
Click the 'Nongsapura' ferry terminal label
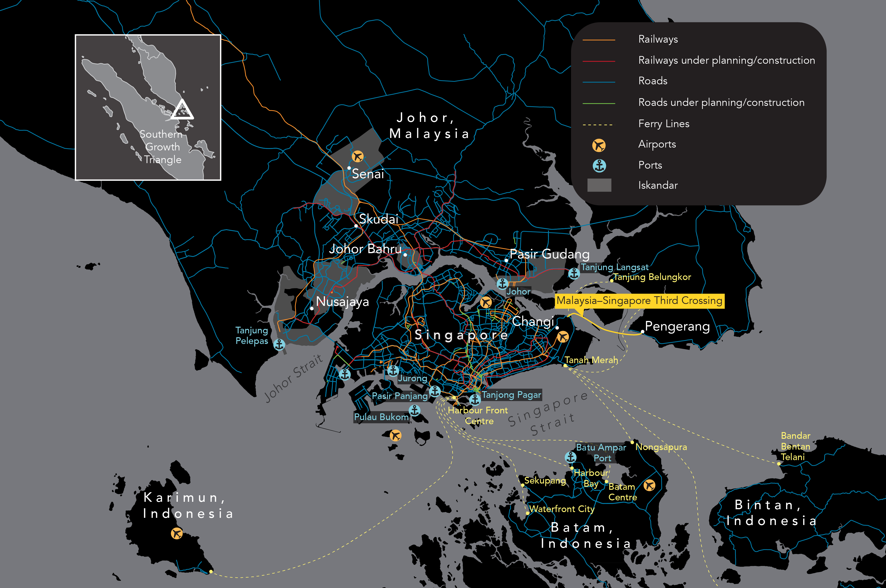pos(661,447)
